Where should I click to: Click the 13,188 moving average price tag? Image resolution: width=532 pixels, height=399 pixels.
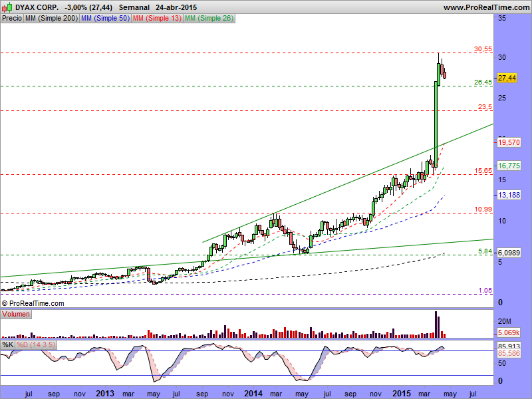509,195
